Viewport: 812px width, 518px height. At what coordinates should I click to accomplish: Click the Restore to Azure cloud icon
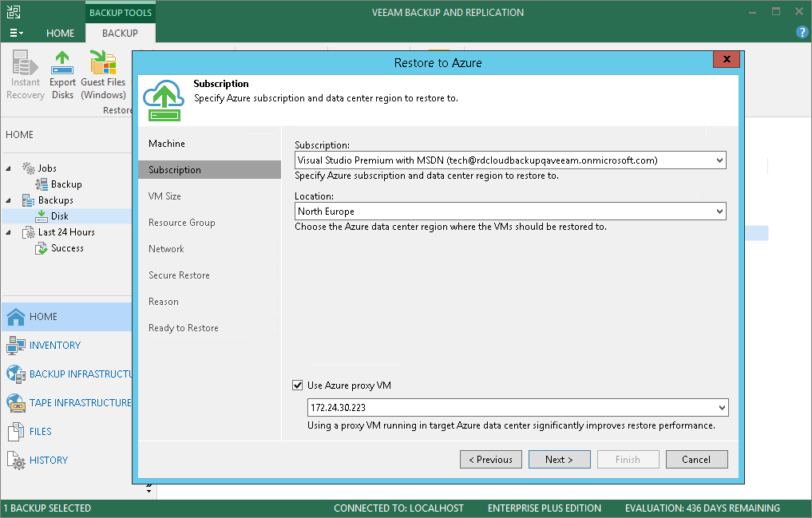coord(164,101)
